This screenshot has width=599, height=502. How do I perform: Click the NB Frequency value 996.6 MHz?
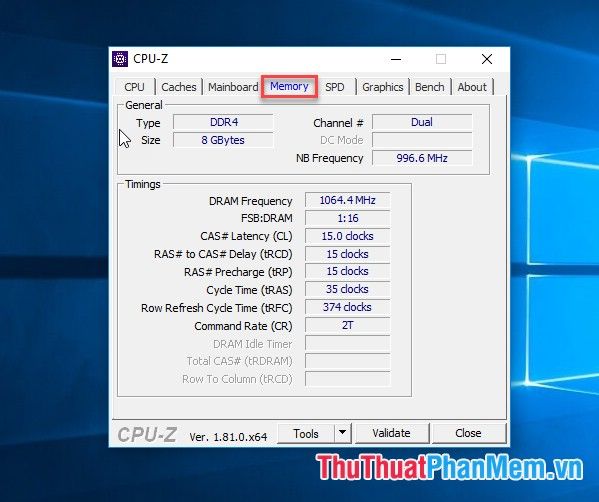[422, 158]
